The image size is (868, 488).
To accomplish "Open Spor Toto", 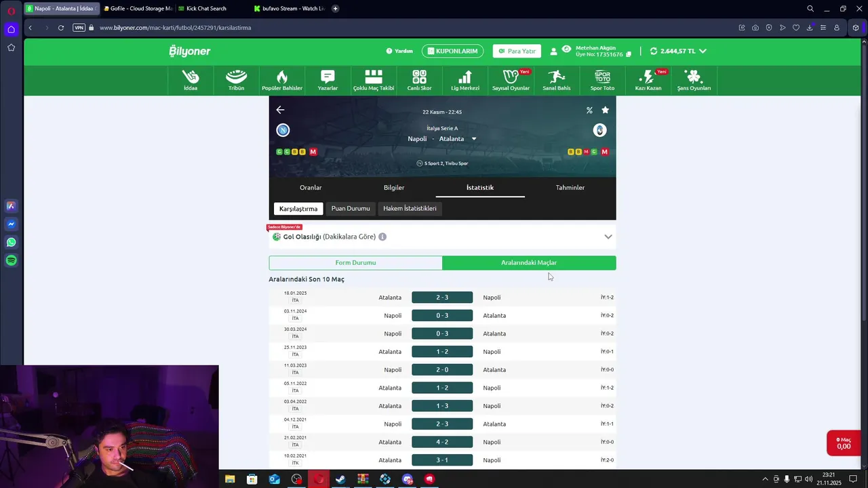I will point(602,80).
